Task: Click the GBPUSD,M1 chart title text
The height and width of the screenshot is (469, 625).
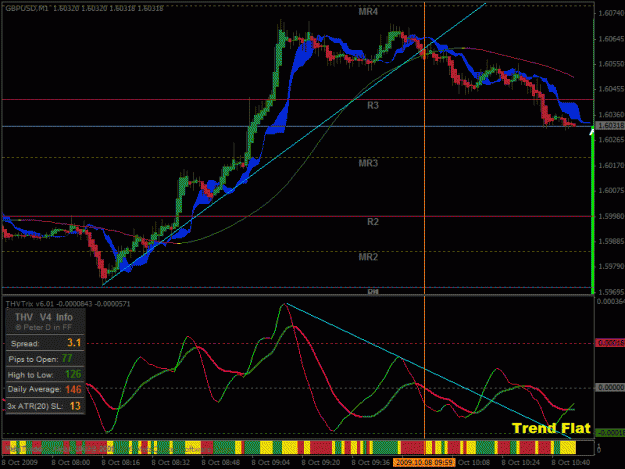Action: coord(26,8)
